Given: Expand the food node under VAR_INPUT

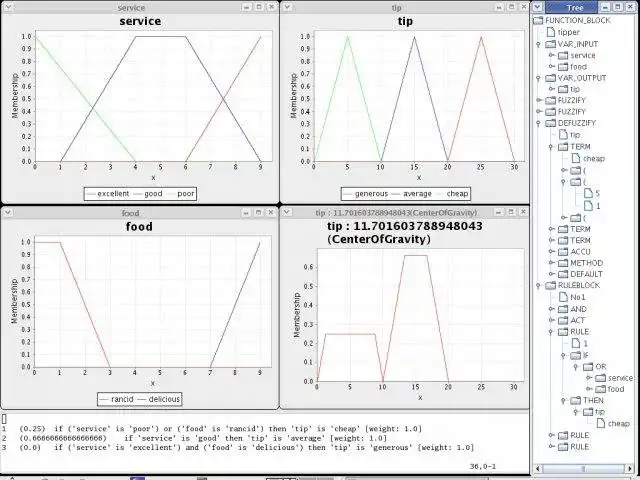Looking at the screenshot, I should point(551,66).
